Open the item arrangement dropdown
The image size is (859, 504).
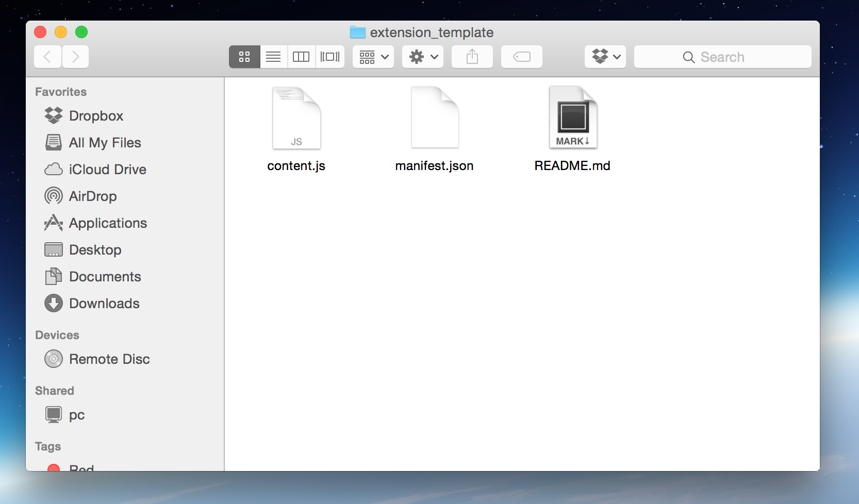pyautogui.click(x=373, y=57)
